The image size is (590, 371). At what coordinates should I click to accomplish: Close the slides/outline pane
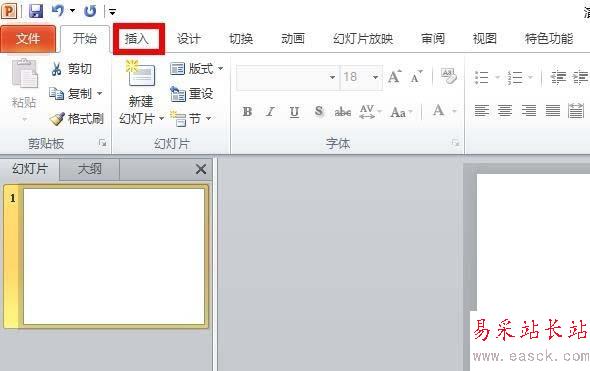click(x=201, y=169)
